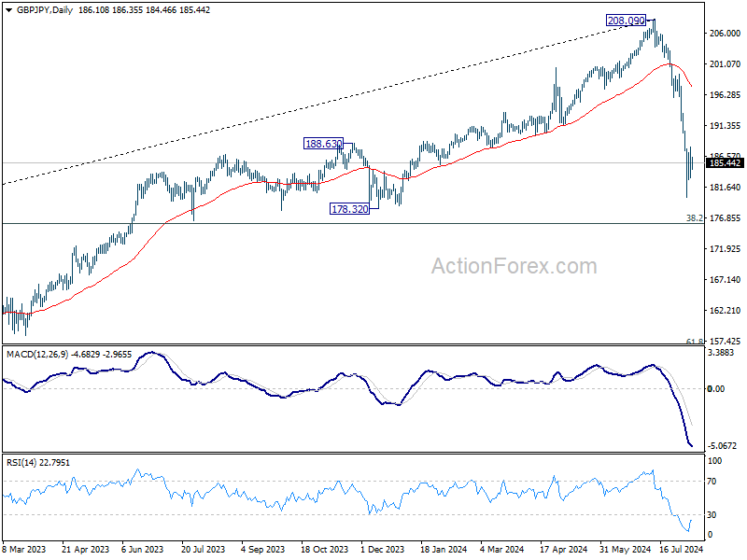
Task: Select the 201.070 price axis value
Action: point(725,63)
